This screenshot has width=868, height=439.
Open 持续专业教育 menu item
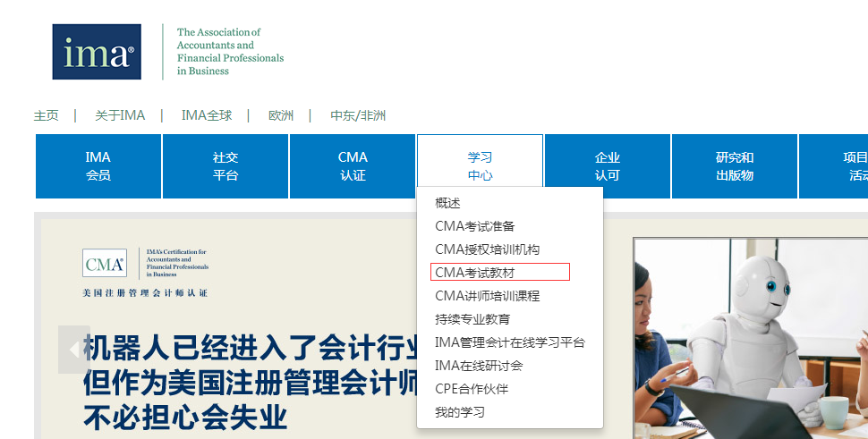coord(472,319)
